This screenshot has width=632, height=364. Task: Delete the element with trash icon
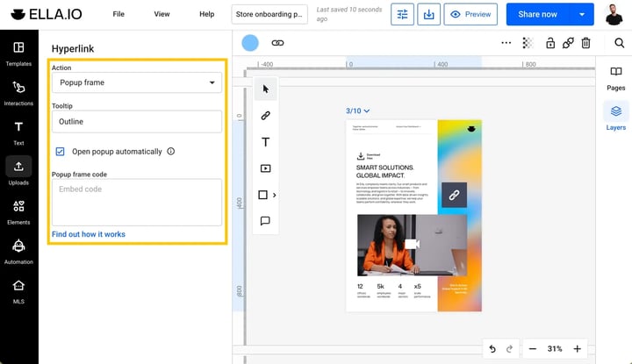pyautogui.click(x=586, y=43)
